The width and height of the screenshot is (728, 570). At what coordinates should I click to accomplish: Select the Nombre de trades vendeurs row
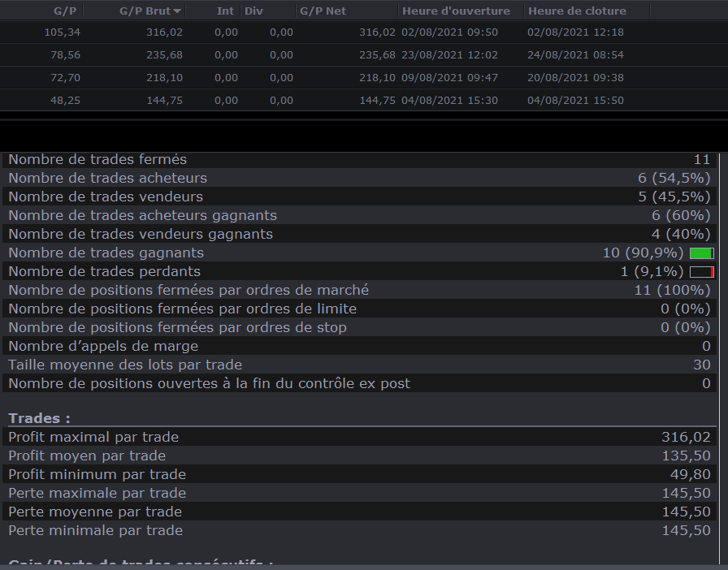coord(359,196)
